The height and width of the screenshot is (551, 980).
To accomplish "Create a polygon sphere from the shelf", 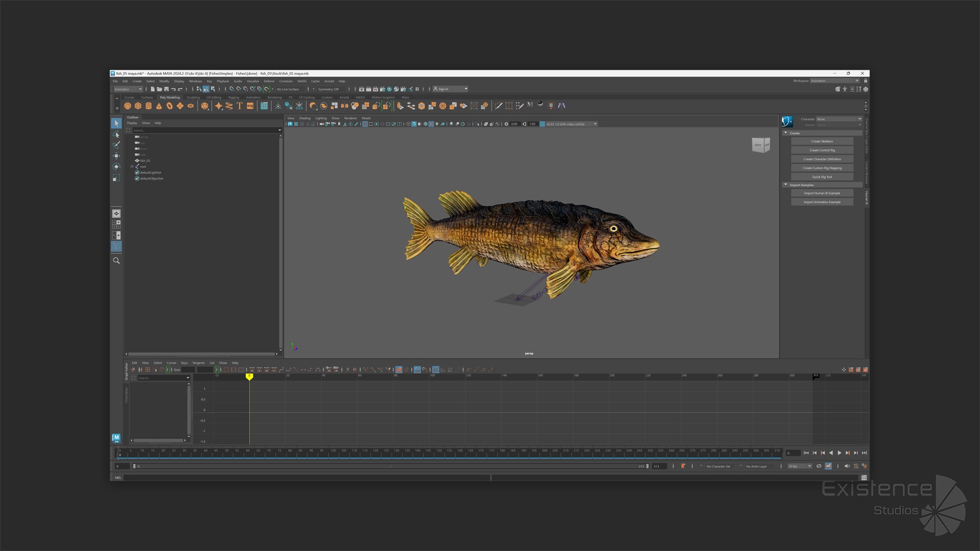I will [128, 106].
